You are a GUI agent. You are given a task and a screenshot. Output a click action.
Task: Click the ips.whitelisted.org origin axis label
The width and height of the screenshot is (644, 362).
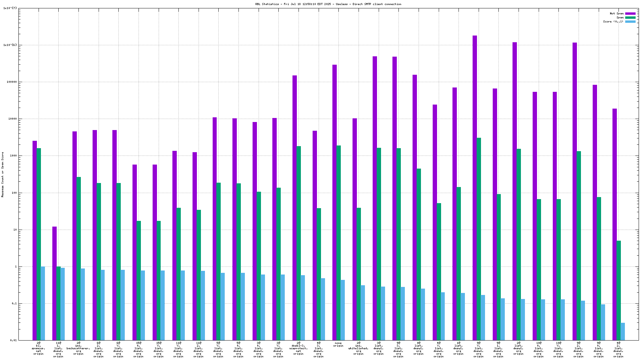358,348
